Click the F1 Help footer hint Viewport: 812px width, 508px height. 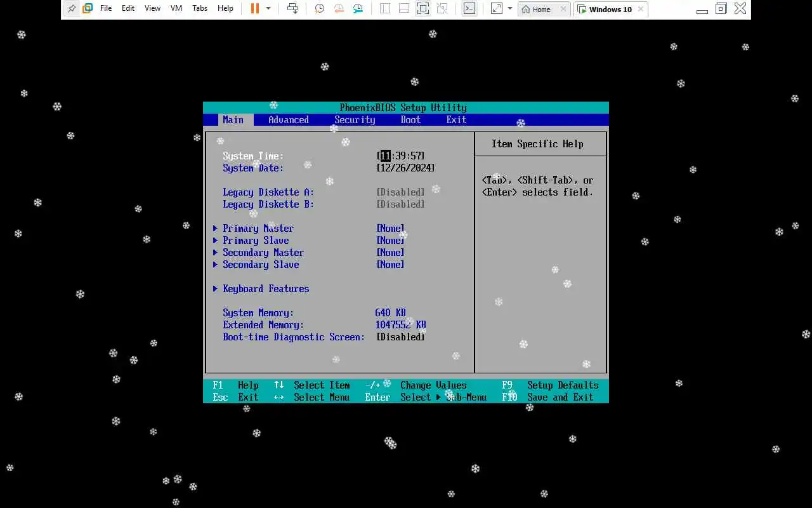pyautogui.click(x=235, y=385)
